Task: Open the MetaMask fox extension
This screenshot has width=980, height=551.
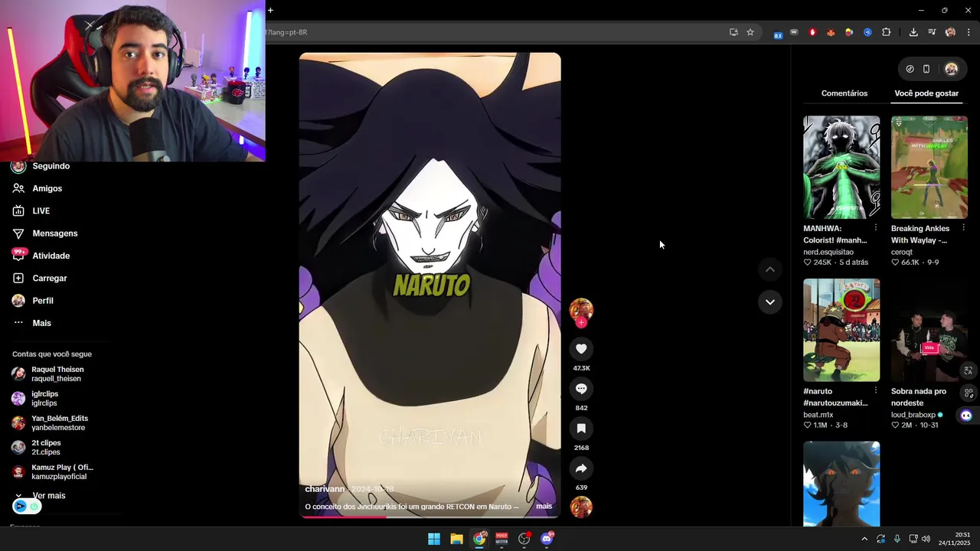Action: (x=831, y=32)
